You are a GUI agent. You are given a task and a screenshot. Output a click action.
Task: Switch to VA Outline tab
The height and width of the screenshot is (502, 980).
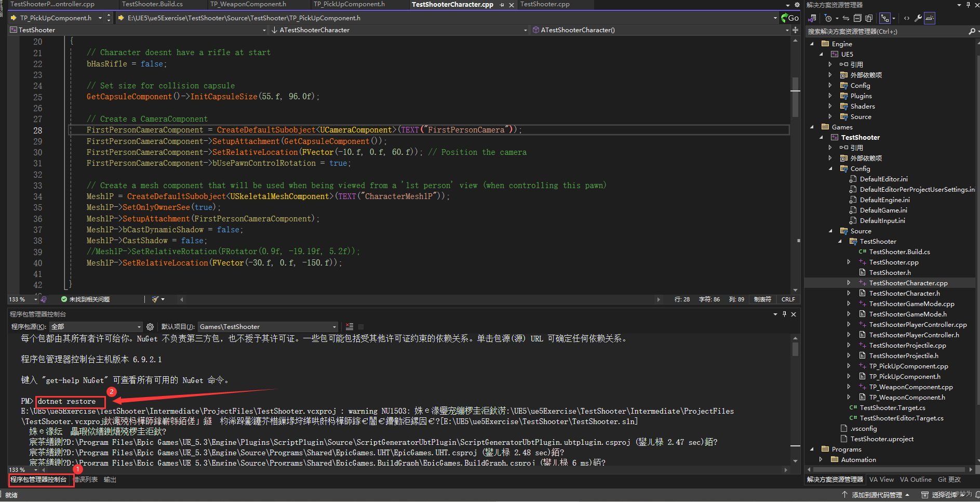coord(916,480)
